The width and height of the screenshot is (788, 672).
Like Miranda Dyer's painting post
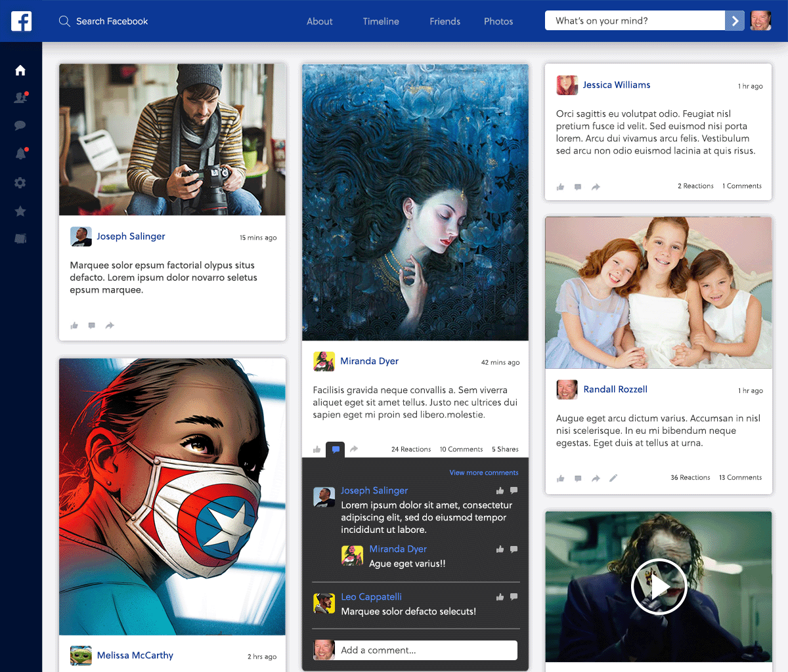click(317, 450)
